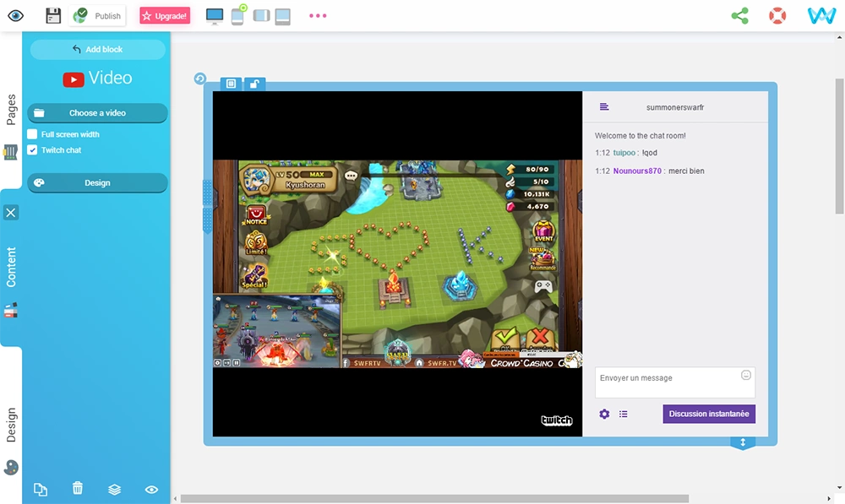Click the square frame icon on block tab
Screen dimensions: 845x504
231,84
